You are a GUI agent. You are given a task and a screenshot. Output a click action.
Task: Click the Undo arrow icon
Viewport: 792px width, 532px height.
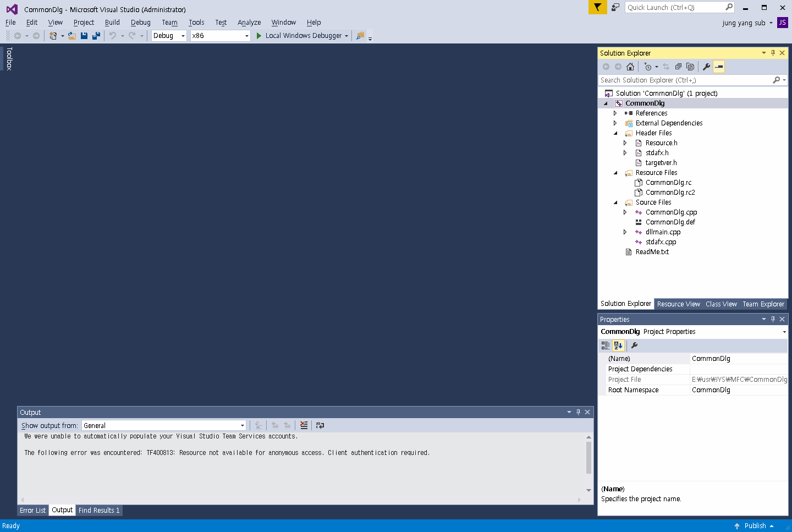tap(112, 36)
